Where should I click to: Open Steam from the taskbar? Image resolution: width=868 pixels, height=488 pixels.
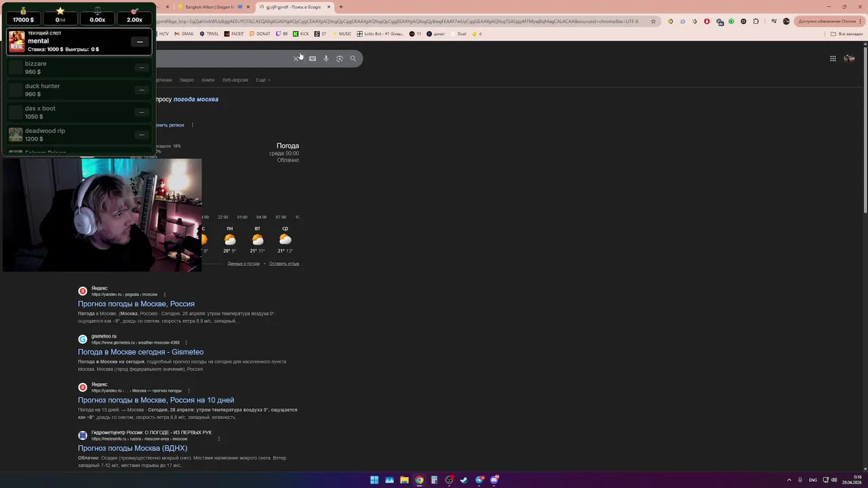pyautogui.click(x=464, y=480)
